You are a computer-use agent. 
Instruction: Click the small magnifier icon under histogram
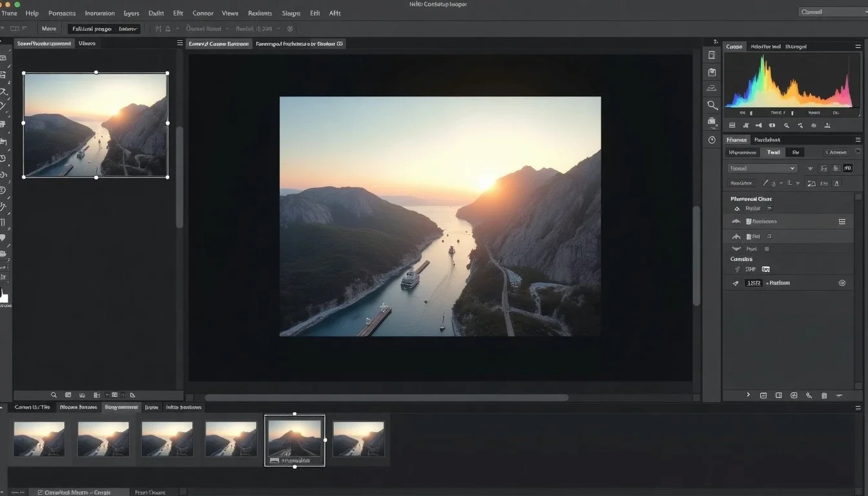pyautogui.click(x=786, y=126)
